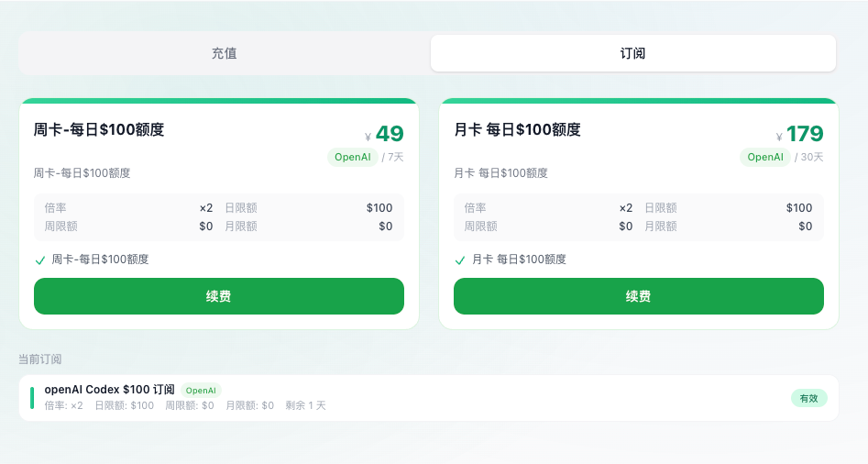
Task: Click 剩余 1 天 text in current subscription
Action: (305, 405)
